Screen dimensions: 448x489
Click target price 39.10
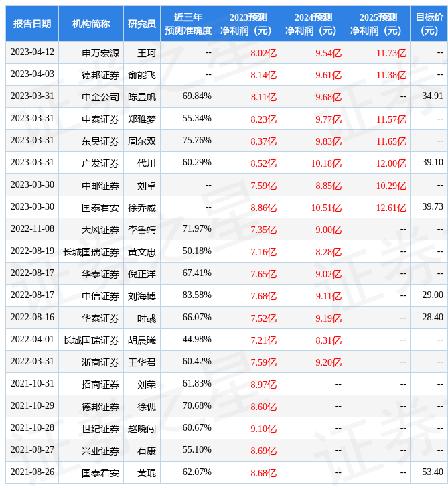433,163
